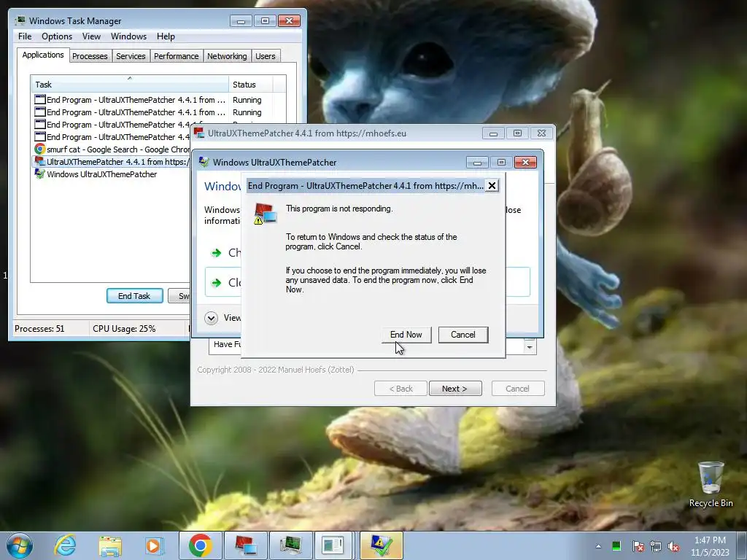This screenshot has width=747, height=560.
Task: Switch to Task Manager taskbar button
Action: tap(290, 545)
